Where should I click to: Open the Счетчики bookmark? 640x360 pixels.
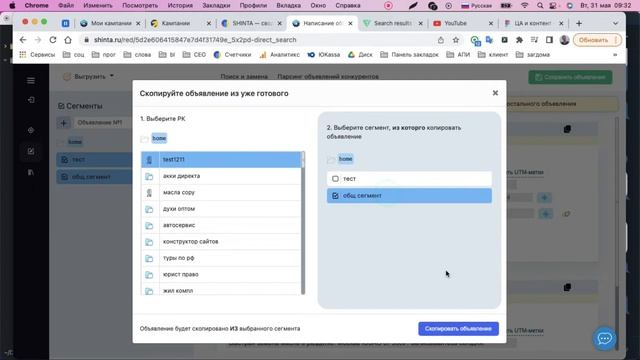coord(232,54)
